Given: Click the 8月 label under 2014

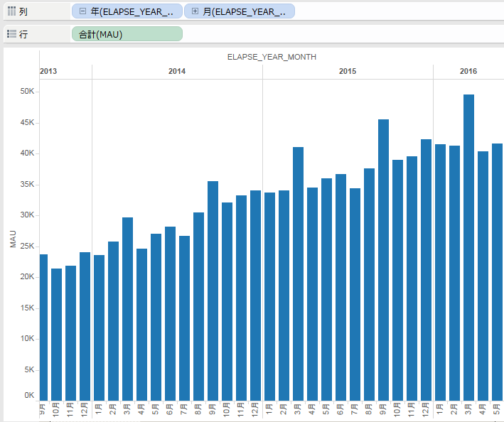Looking at the screenshot, I should (x=198, y=409).
